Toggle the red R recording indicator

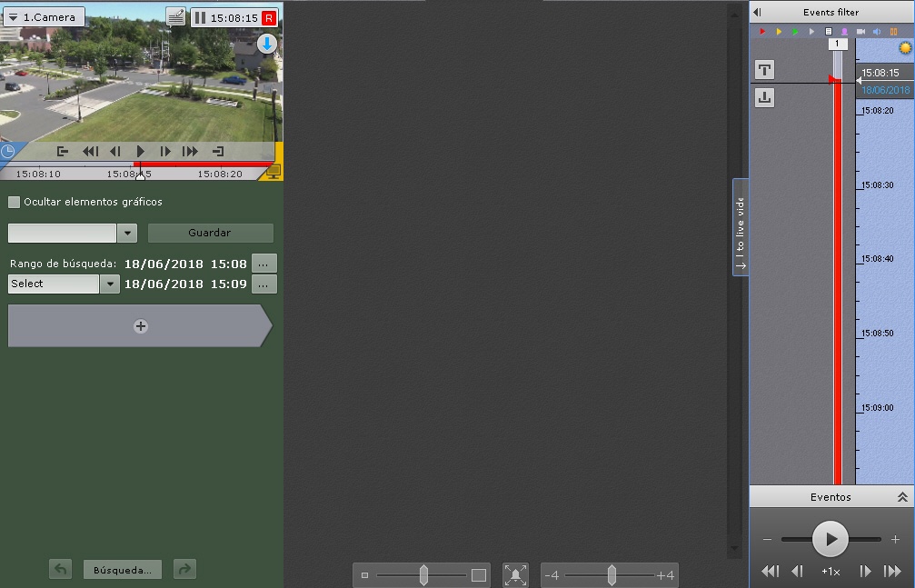click(x=268, y=17)
